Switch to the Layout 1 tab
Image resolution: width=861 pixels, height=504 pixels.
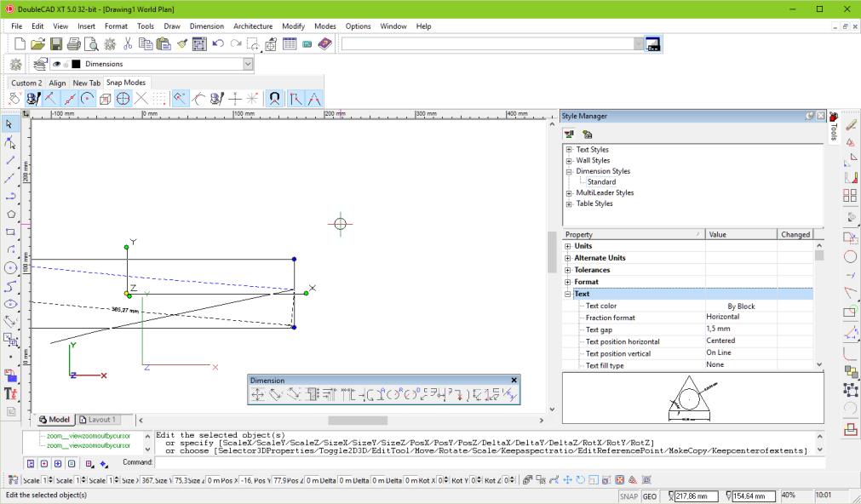[98, 420]
